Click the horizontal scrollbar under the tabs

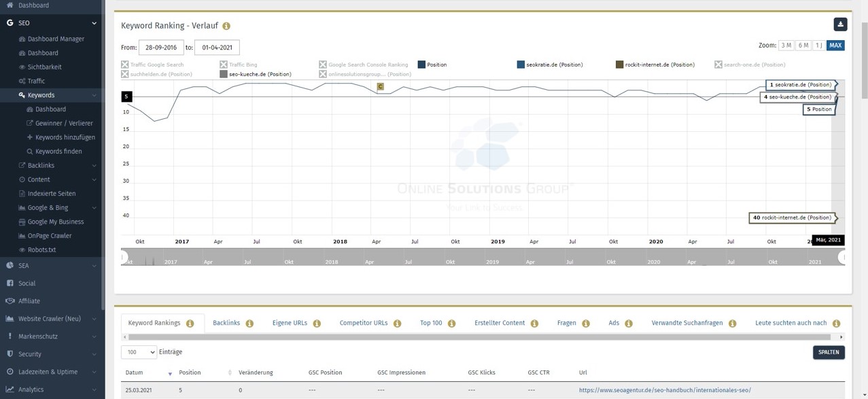(x=479, y=336)
